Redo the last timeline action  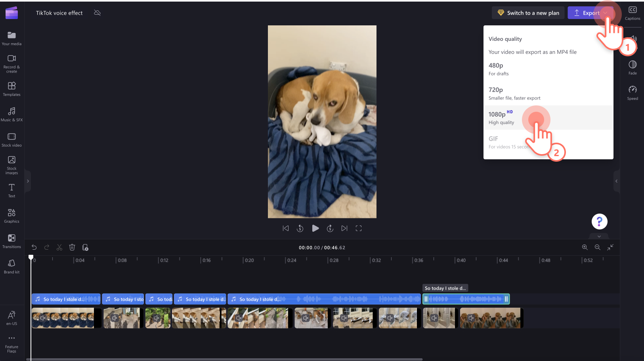click(47, 247)
